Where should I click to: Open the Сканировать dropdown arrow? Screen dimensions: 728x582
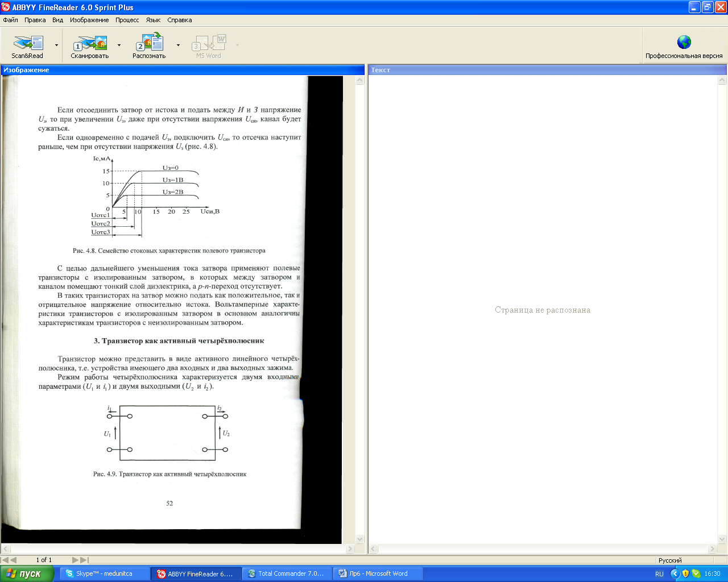click(119, 45)
